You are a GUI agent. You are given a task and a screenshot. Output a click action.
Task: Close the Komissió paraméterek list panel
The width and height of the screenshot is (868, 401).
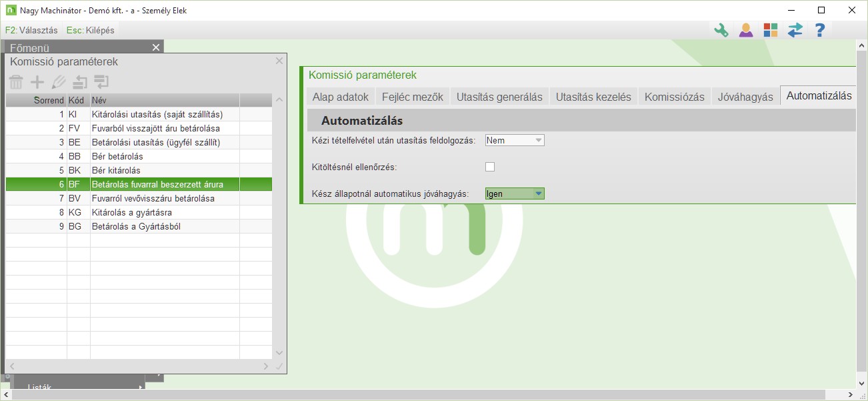click(279, 61)
